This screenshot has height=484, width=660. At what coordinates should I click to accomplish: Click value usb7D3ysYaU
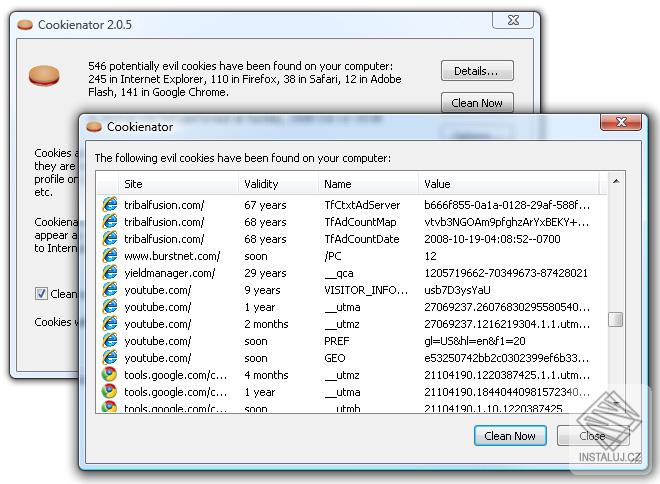coord(457,290)
